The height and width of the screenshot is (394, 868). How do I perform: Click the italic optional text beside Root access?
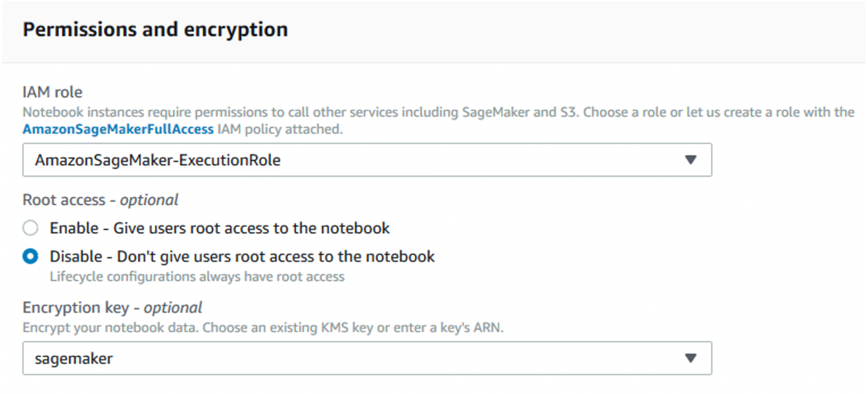point(150,200)
